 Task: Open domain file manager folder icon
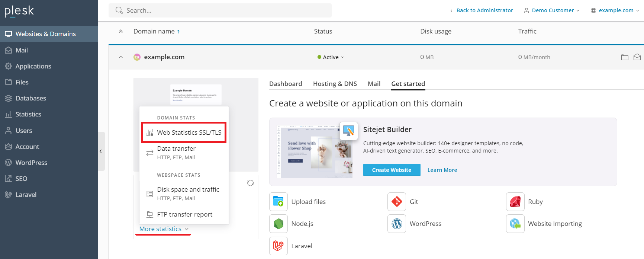625,57
